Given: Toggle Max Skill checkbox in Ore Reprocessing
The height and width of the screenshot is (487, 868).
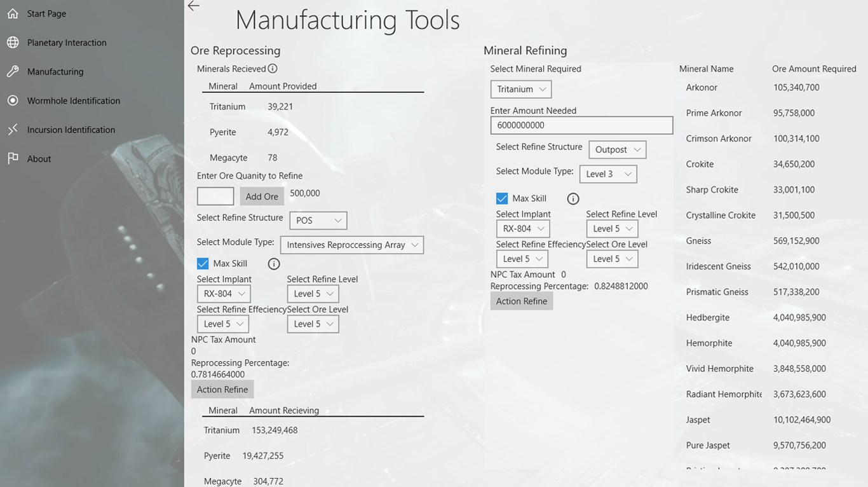Looking at the screenshot, I should point(203,263).
